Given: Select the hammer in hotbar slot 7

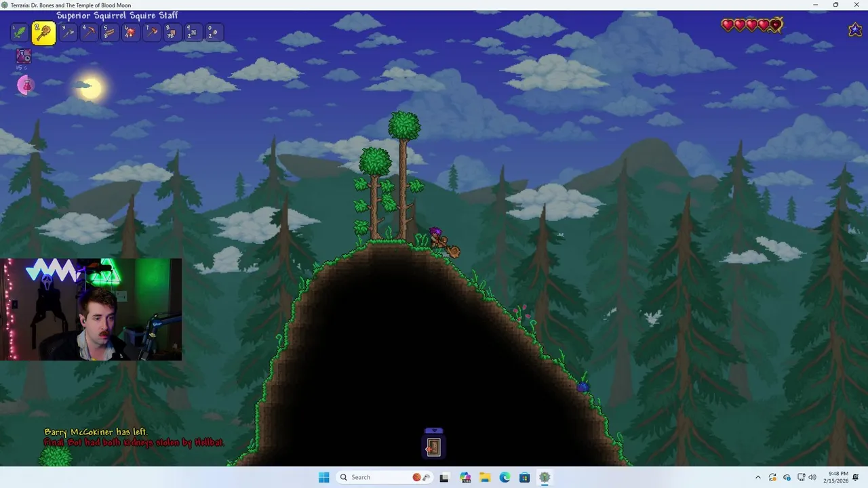Looking at the screenshot, I should click(x=152, y=32).
